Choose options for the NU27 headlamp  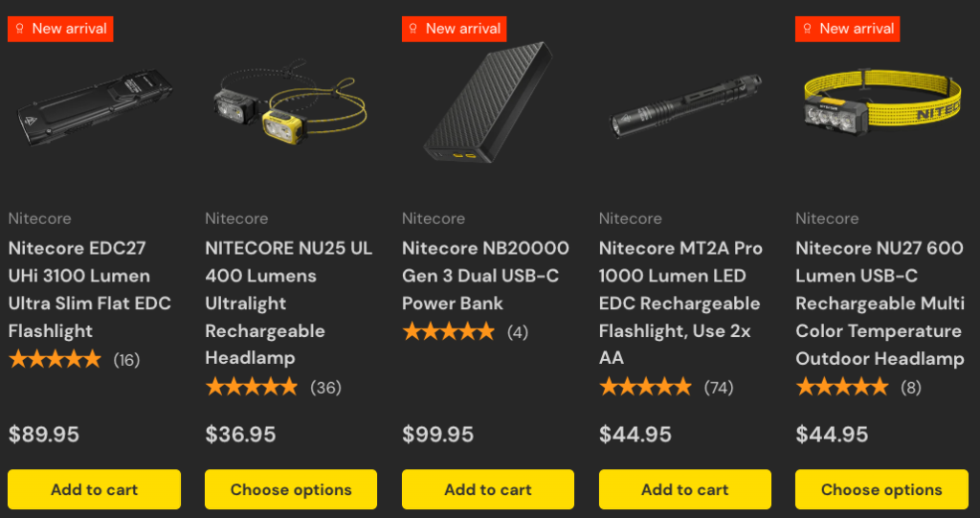pyautogui.click(x=881, y=489)
